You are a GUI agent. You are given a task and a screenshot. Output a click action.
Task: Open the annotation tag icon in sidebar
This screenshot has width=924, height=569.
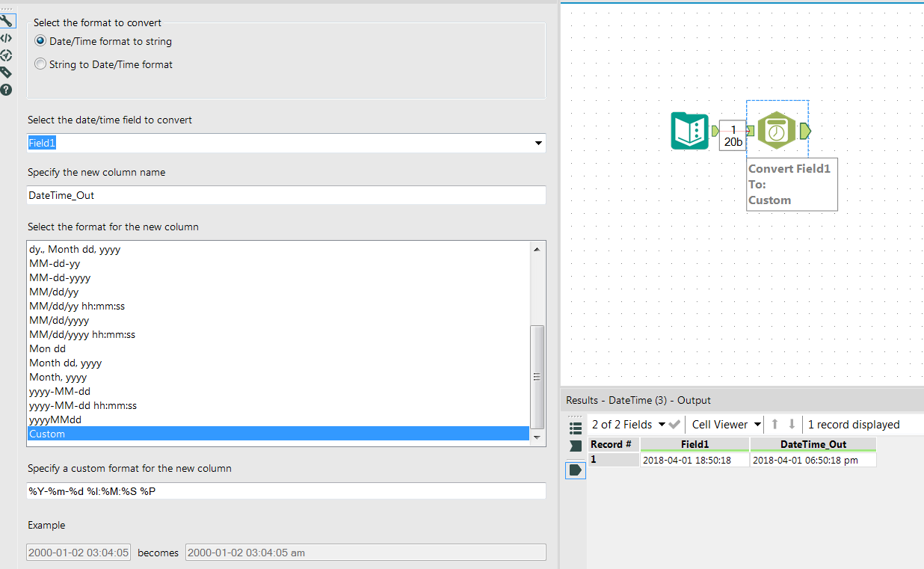7,73
